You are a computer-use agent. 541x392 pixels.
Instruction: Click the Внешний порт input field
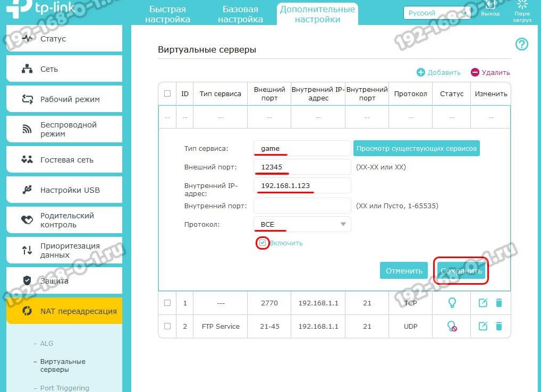(x=302, y=167)
